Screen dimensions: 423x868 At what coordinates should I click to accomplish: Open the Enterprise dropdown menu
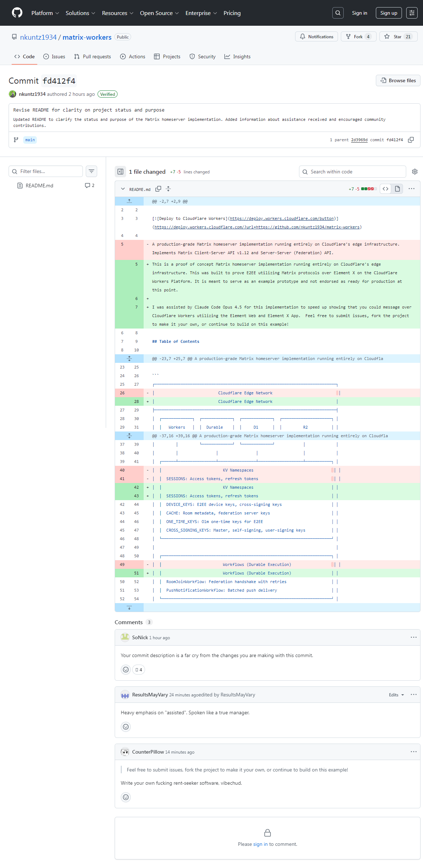201,13
